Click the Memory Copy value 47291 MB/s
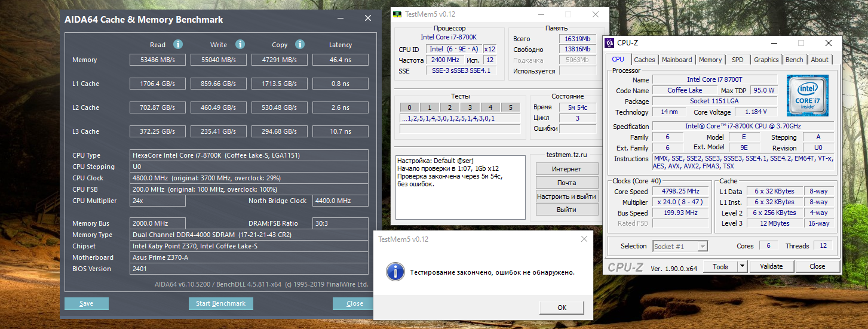868x329 pixels. (279, 60)
